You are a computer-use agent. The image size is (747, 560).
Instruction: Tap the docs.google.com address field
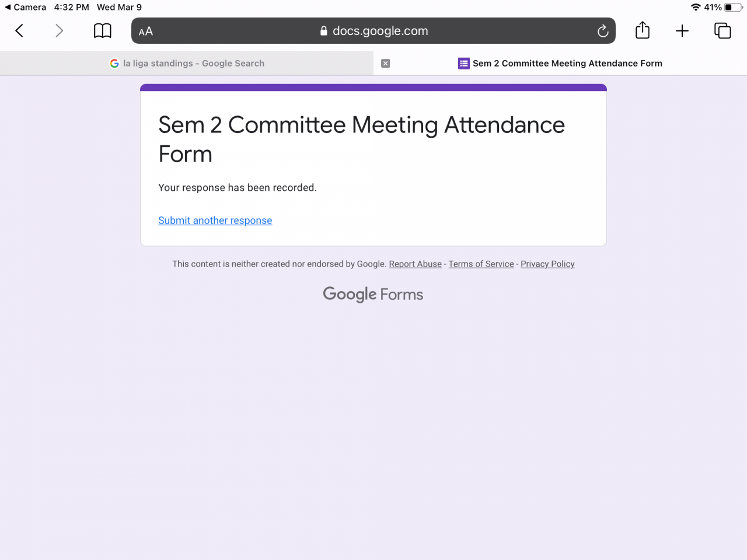click(381, 31)
